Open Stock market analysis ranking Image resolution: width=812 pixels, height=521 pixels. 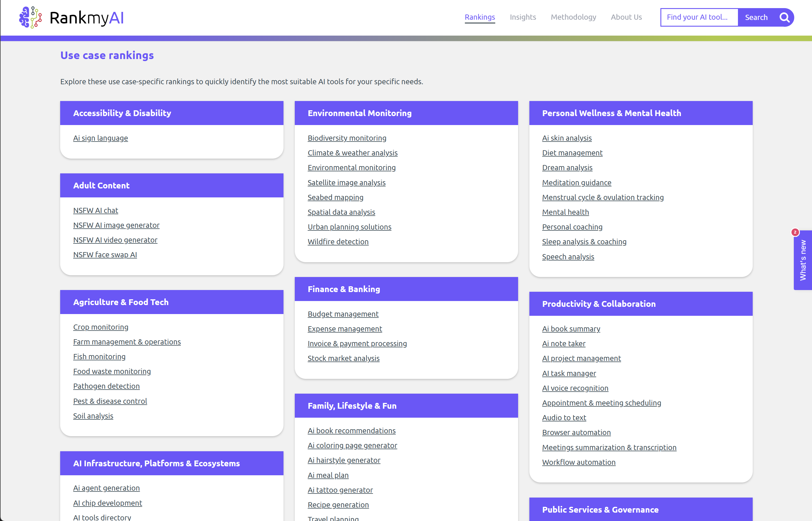(x=343, y=358)
